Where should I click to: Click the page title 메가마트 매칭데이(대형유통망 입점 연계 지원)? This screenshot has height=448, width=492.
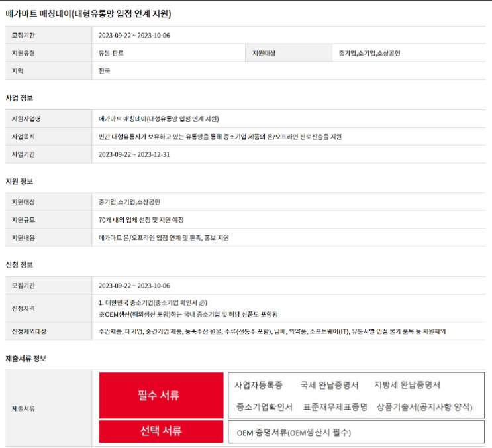click(88, 13)
